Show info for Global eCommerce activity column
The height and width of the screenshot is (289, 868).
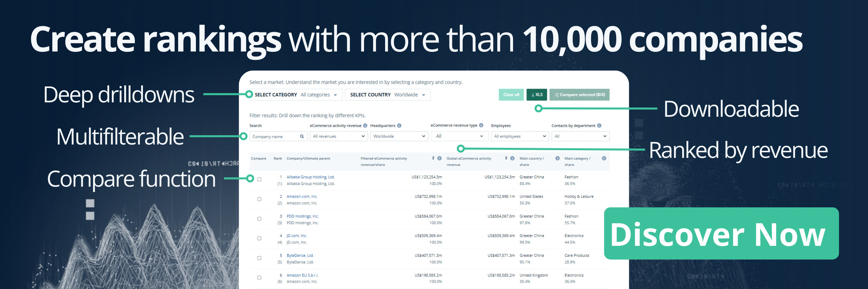(x=512, y=158)
